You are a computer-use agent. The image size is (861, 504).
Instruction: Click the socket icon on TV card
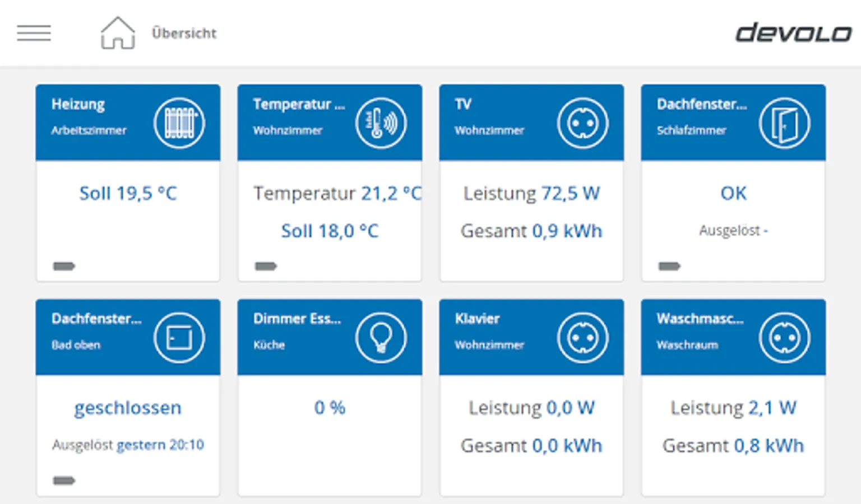(583, 123)
